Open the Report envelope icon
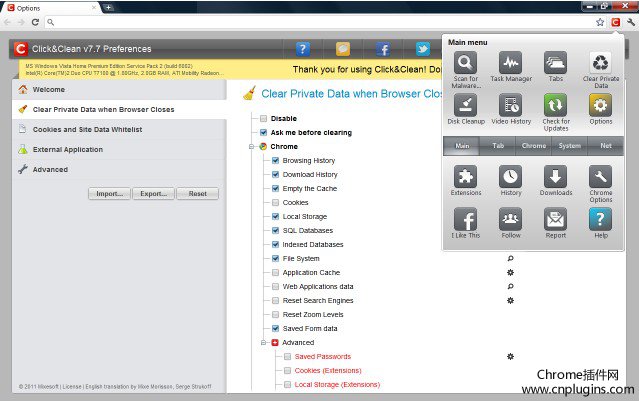 point(555,219)
